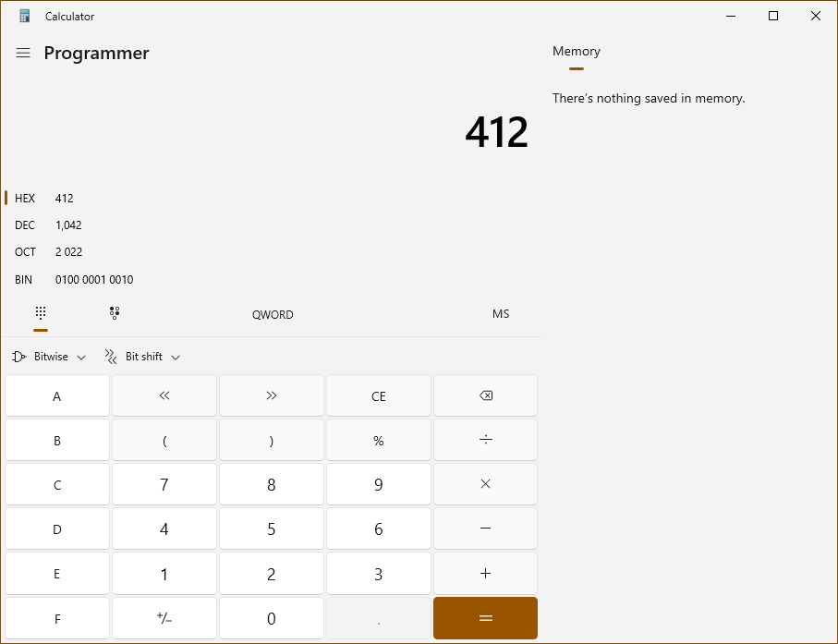This screenshot has height=644, width=838.
Task: Switch to the full keypad view
Action: [41, 314]
